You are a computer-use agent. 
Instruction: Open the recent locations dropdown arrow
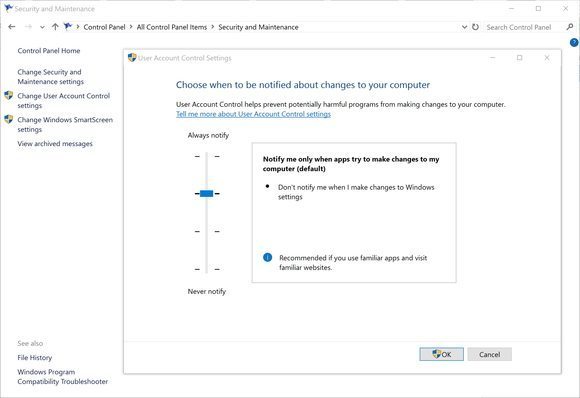tap(42, 27)
